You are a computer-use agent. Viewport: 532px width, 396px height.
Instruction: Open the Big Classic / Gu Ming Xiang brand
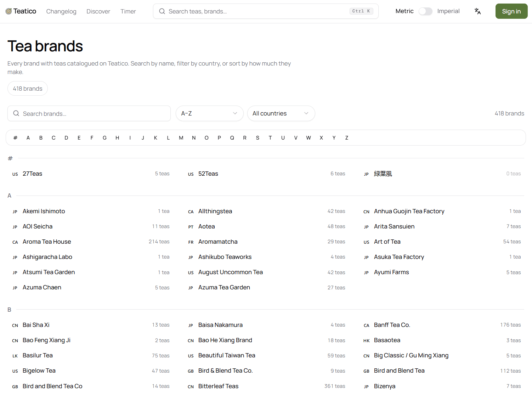(x=442, y=356)
